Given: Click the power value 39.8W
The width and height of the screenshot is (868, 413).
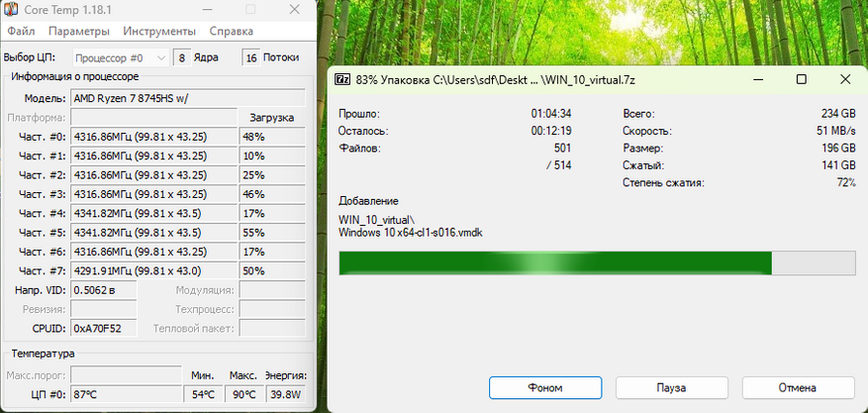Looking at the screenshot, I should tap(286, 395).
